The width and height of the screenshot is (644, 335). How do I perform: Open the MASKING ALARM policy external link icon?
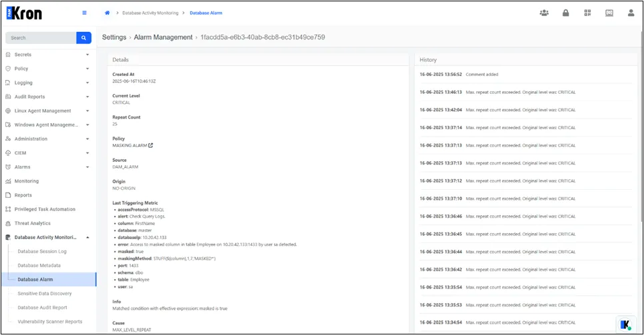click(151, 145)
